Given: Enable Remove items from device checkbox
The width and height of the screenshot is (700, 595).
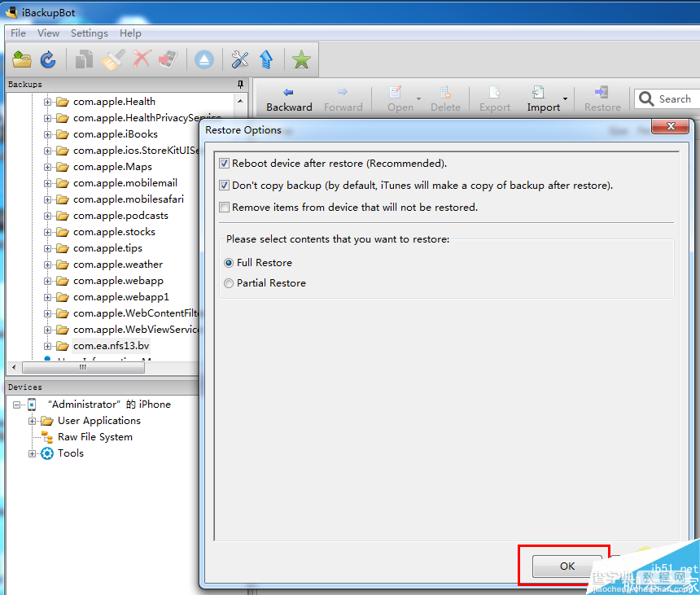Looking at the screenshot, I should pyautogui.click(x=224, y=207).
